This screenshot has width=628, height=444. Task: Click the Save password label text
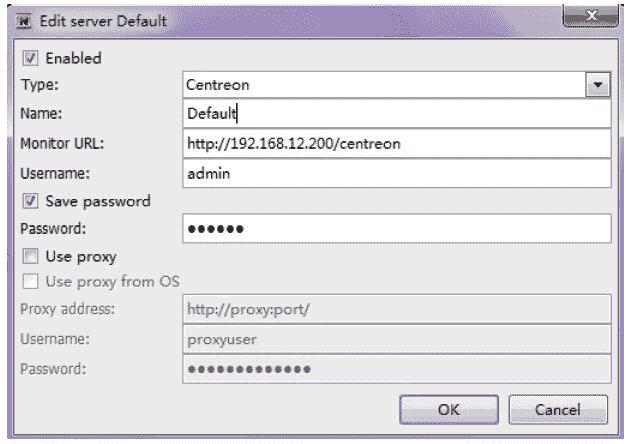tap(98, 201)
